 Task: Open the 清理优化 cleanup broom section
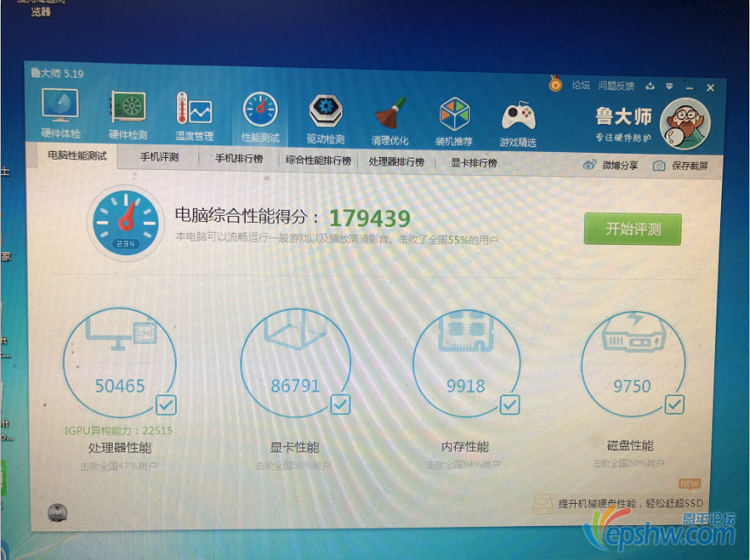[x=389, y=121]
